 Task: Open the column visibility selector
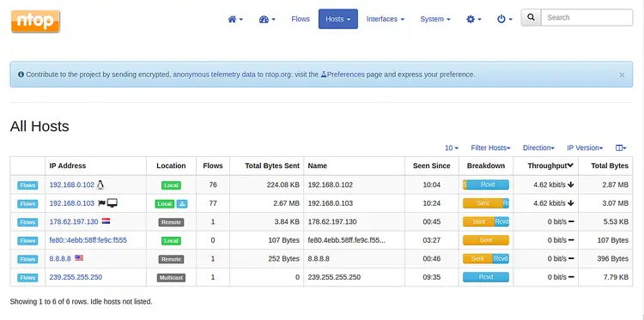coord(621,148)
